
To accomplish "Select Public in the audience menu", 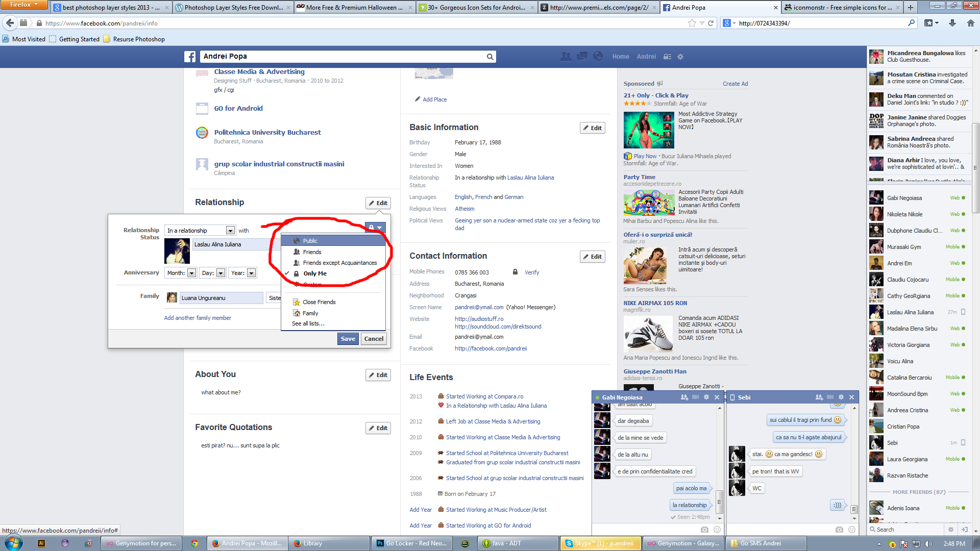I will click(333, 241).
